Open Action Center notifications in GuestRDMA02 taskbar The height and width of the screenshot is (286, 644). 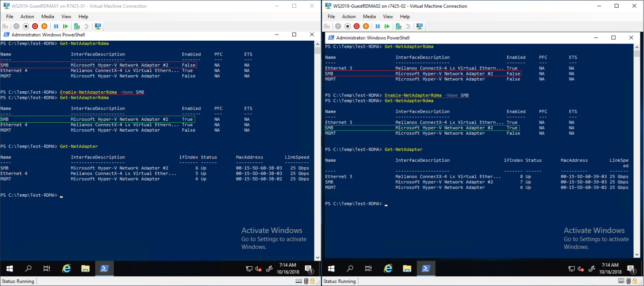(x=631, y=269)
